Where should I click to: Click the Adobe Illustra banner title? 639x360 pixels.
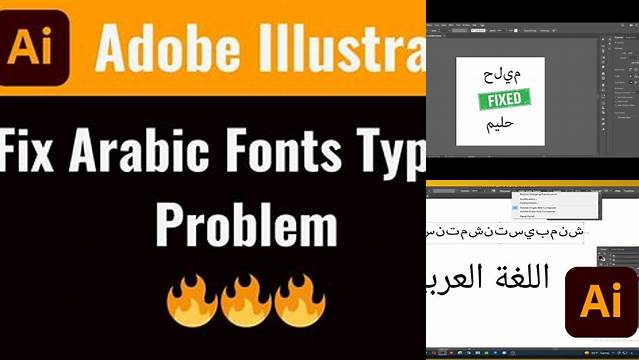(x=260, y=48)
